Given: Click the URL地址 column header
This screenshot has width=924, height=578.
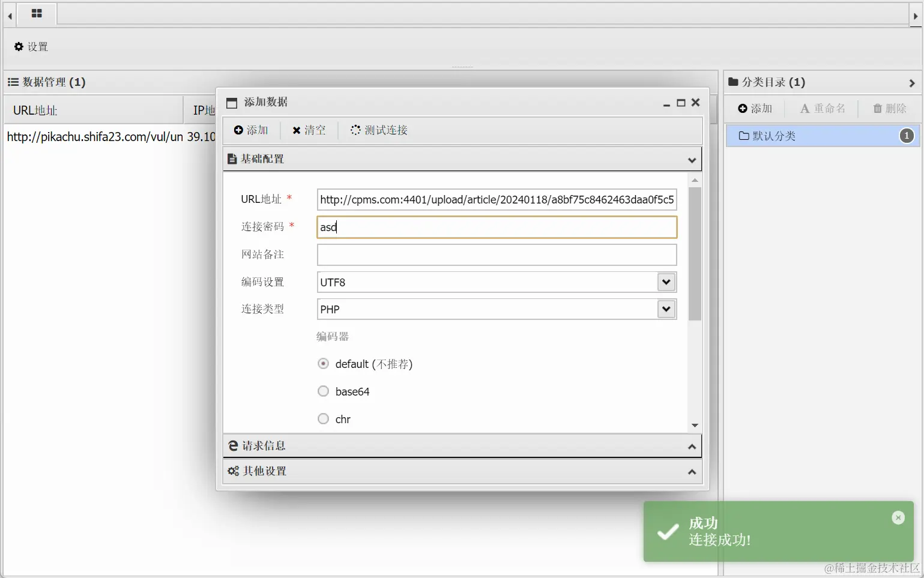Looking at the screenshot, I should click(x=93, y=110).
